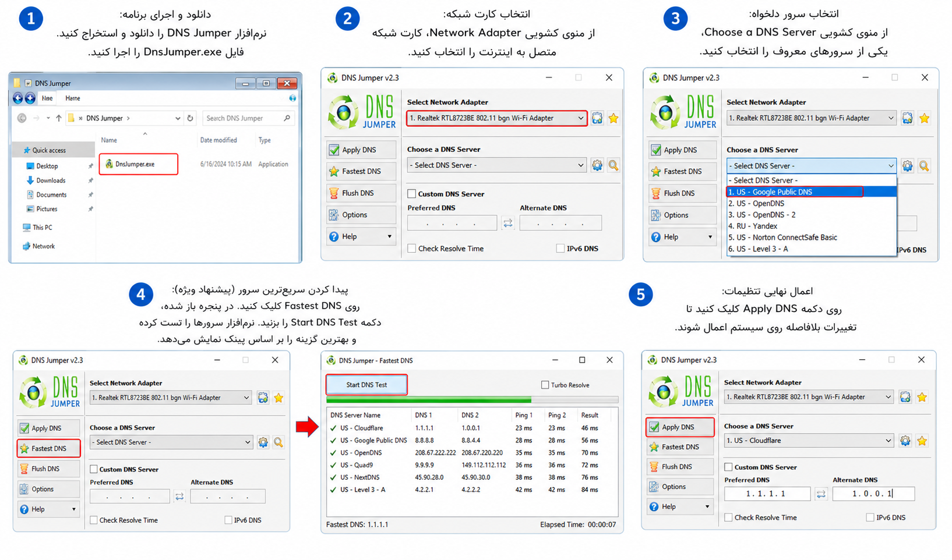Click the magnifier icon in step 2 window
Image resolution: width=952 pixels, height=560 pixels.
pyautogui.click(x=613, y=165)
